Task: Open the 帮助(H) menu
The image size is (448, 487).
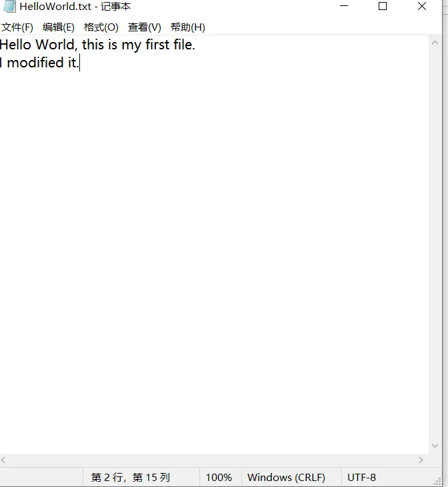Action: pos(188,27)
